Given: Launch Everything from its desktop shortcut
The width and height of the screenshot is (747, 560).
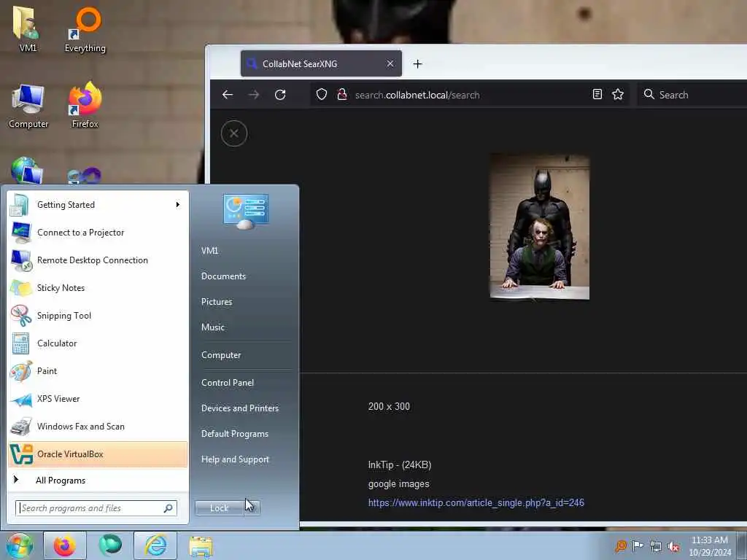Looking at the screenshot, I should tap(85, 29).
